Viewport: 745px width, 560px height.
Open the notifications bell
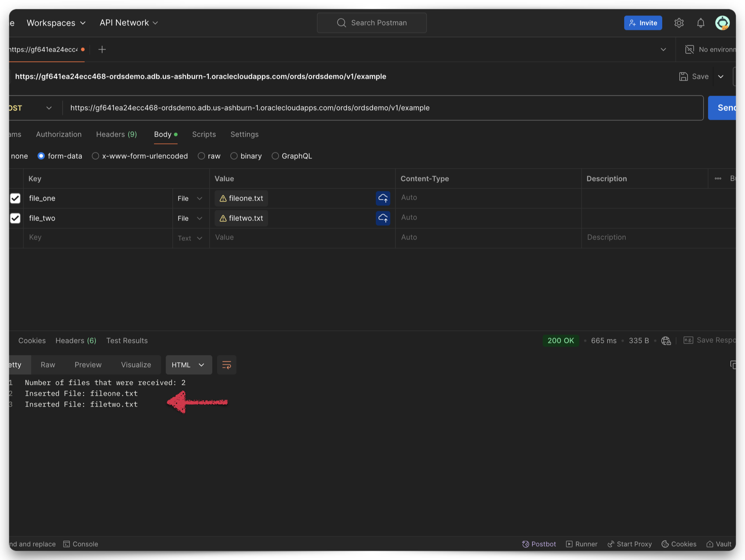pyautogui.click(x=700, y=23)
